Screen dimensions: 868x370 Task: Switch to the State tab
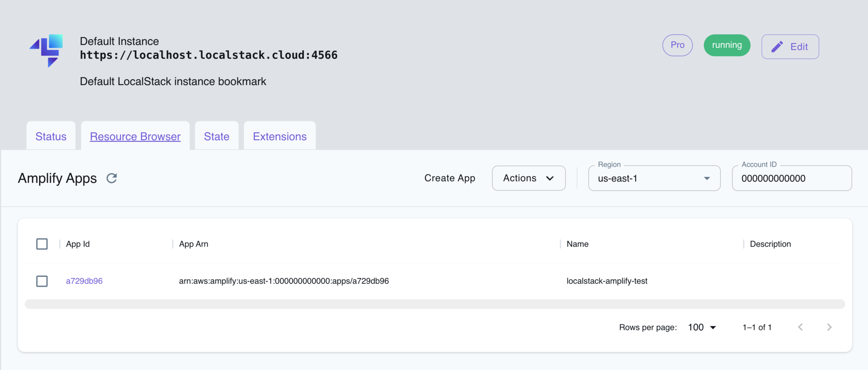point(216,136)
